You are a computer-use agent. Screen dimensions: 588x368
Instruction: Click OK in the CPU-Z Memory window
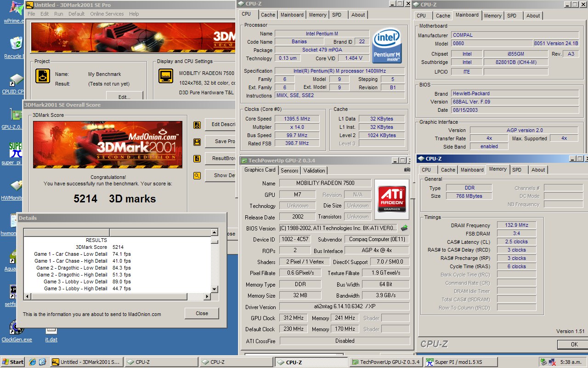click(x=572, y=344)
